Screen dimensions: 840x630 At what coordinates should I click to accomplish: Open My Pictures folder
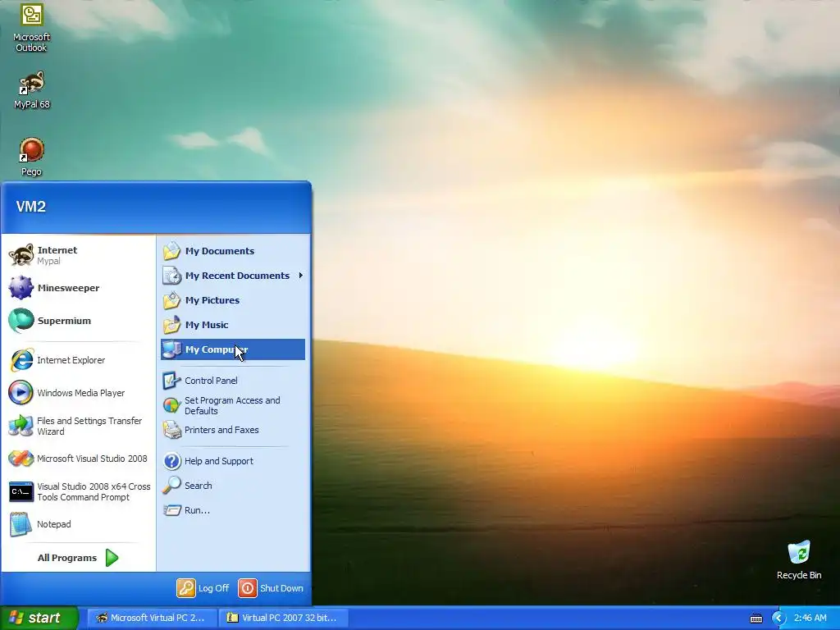233,300
